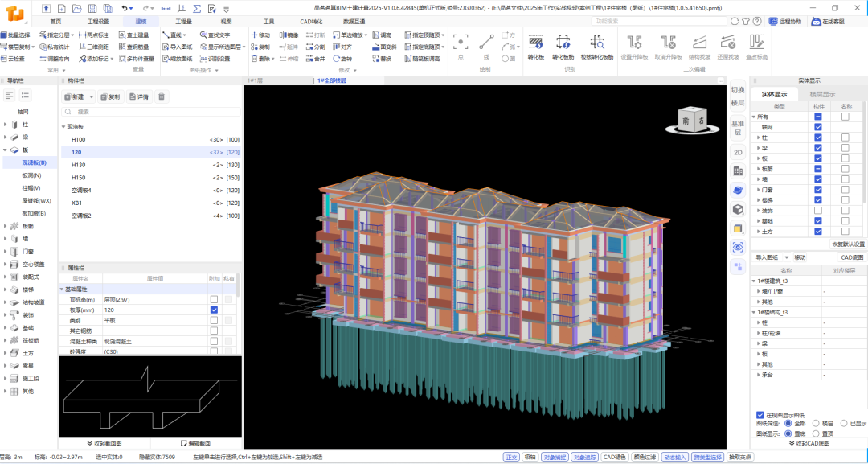Uncheck 在视图显示图纸 checkbox
Image resolution: width=868 pixels, height=464 pixels.
pyautogui.click(x=759, y=414)
